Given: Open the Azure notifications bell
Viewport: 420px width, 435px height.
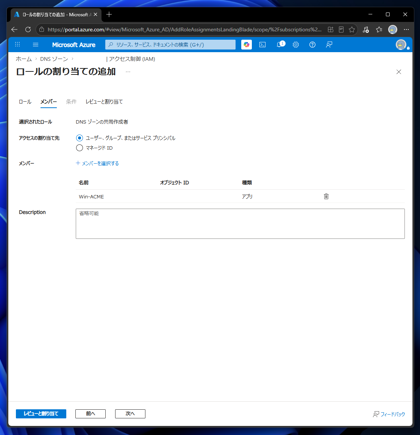Looking at the screenshot, I should pyautogui.click(x=280, y=44).
